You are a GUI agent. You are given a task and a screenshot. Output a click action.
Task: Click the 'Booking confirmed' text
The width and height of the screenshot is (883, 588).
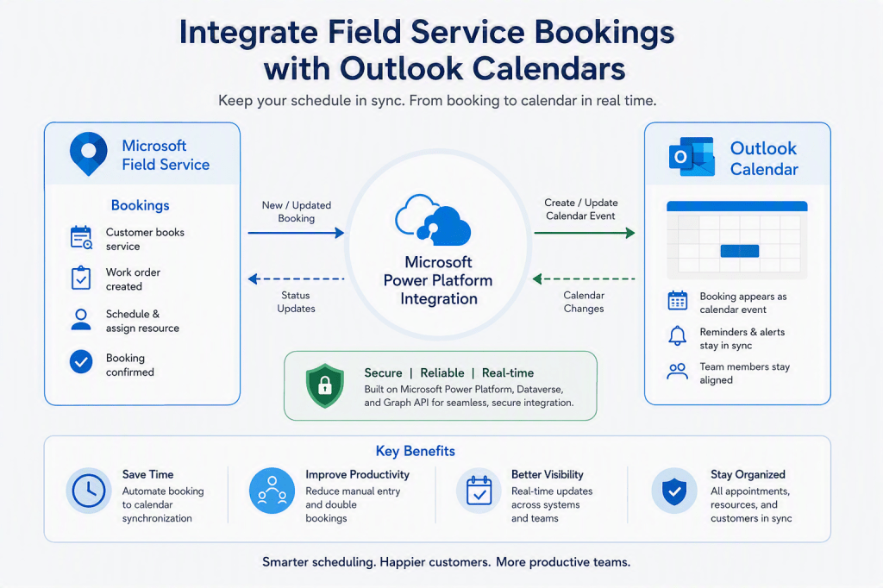129,365
